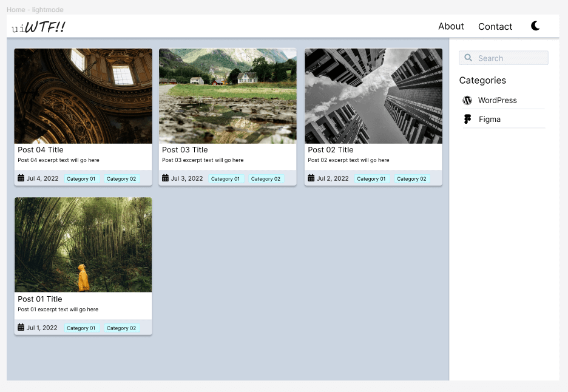This screenshot has width=568, height=392.
Task: Click the calendar icon beside Jul 2, 2022
Action: pyautogui.click(x=311, y=178)
